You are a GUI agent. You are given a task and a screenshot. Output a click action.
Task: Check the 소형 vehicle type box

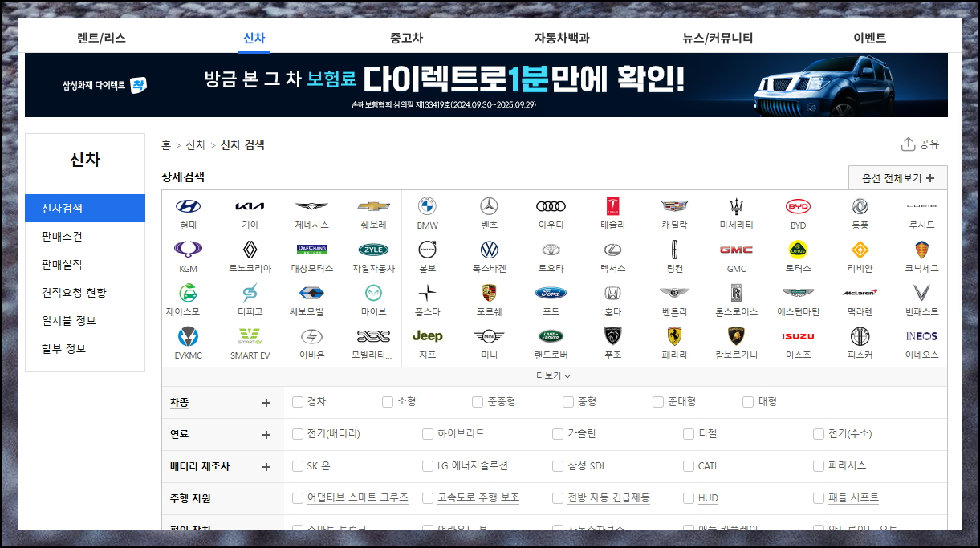tap(388, 401)
